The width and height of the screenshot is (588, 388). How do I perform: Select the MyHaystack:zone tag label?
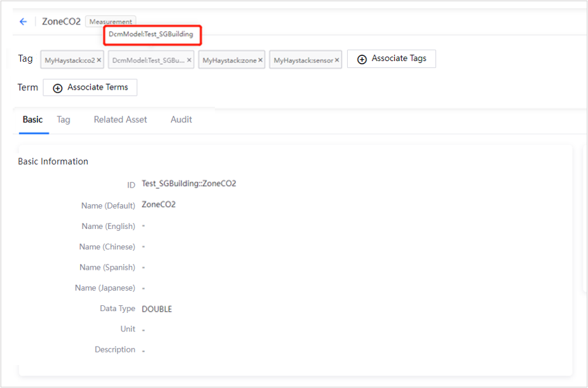(x=229, y=60)
